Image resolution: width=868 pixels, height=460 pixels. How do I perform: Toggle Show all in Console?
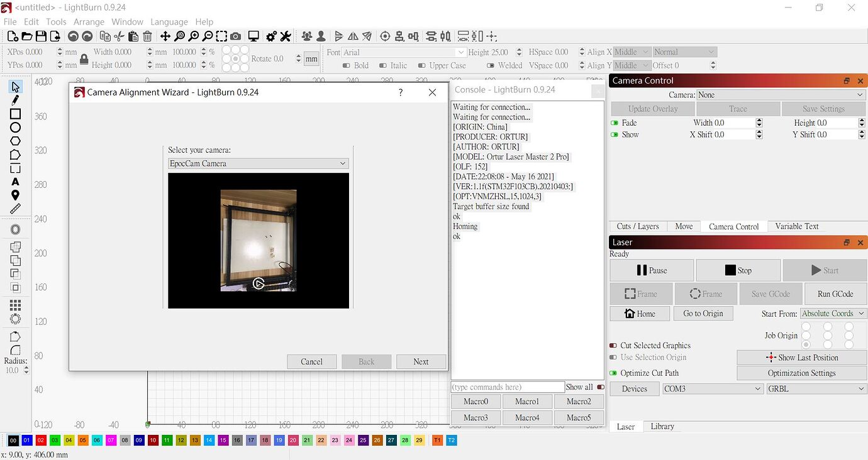(x=601, y=387)
